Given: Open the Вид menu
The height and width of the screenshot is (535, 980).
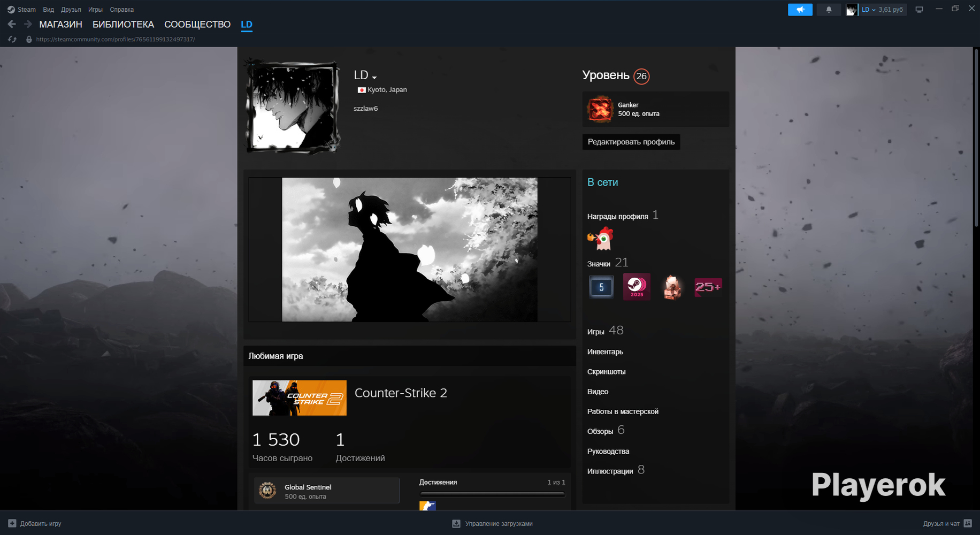Looking at the screenshot, I should click(x=49, y=10).
